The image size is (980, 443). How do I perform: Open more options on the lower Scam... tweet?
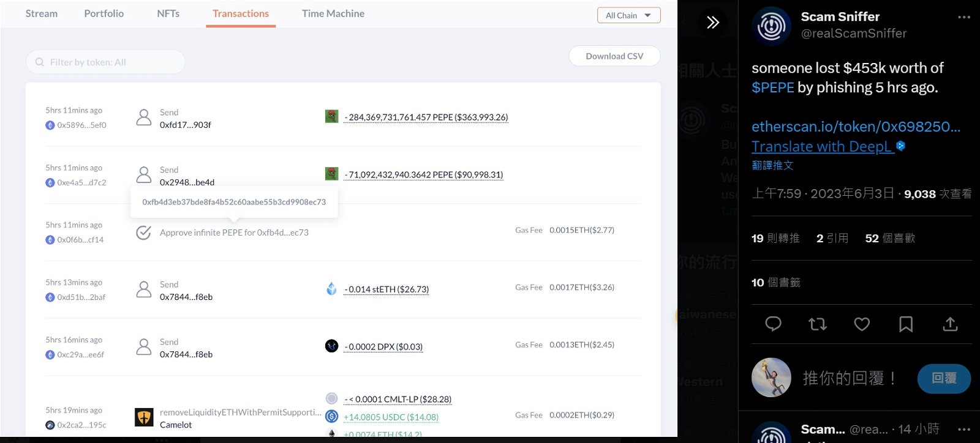[x=963, y=430]
